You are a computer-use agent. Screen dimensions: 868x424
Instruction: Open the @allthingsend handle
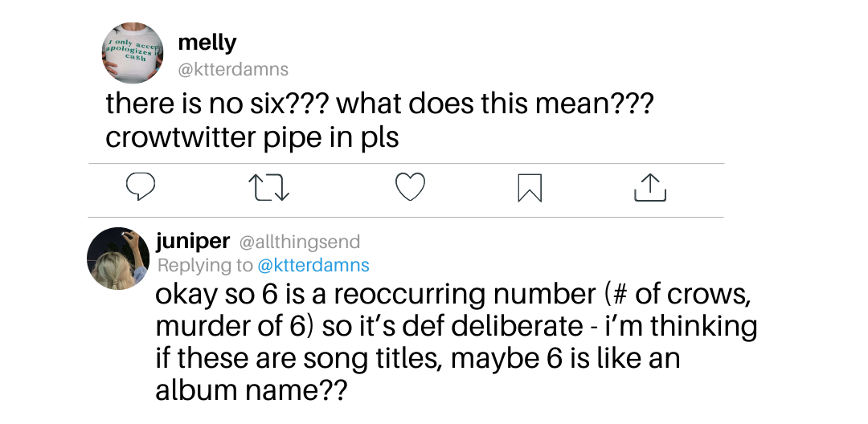click(x=299, y=242)
